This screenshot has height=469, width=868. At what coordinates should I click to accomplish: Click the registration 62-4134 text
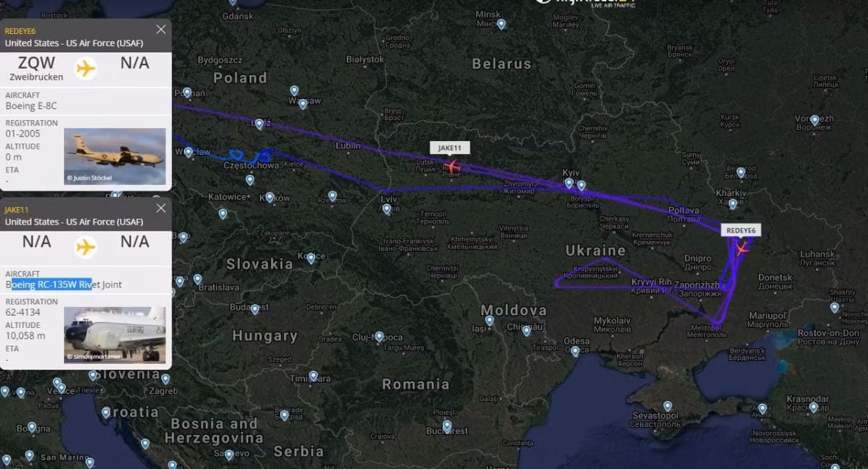point(22,313)
